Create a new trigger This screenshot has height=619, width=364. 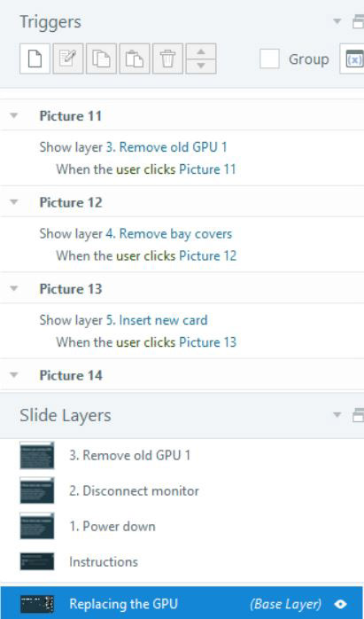pos(35,59)
